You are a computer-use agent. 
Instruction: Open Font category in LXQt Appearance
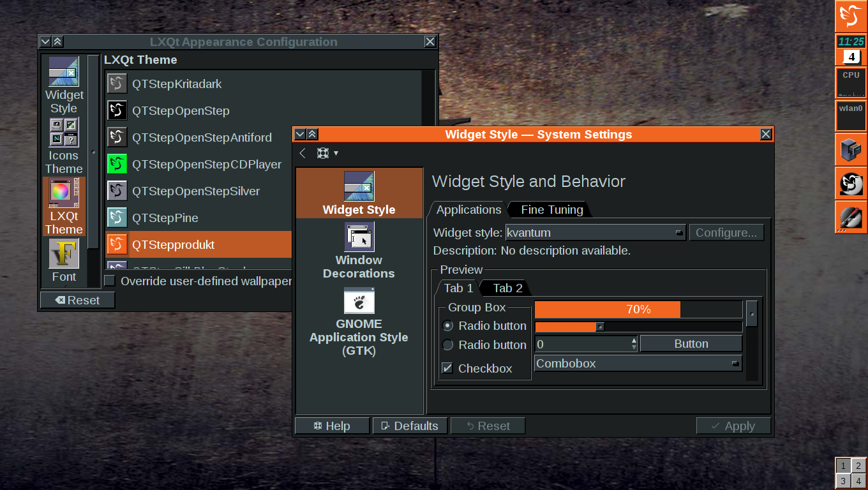coord(64,261)
